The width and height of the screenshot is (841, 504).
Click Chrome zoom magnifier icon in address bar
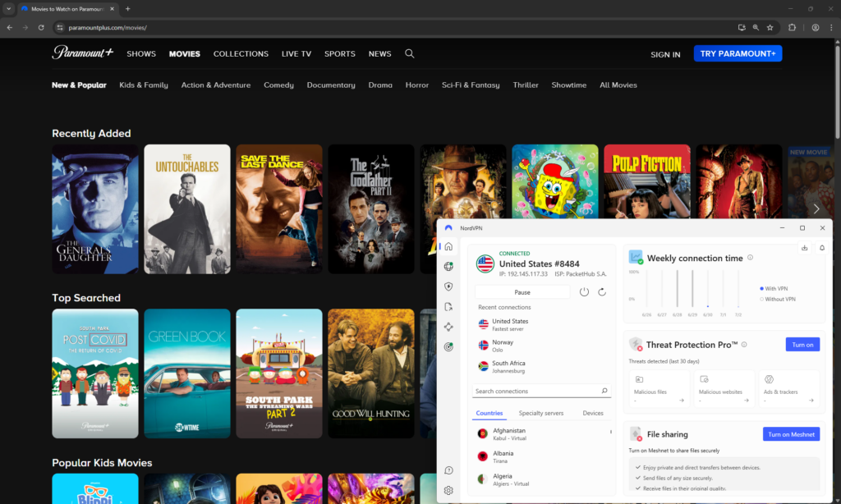click(756, 27)
